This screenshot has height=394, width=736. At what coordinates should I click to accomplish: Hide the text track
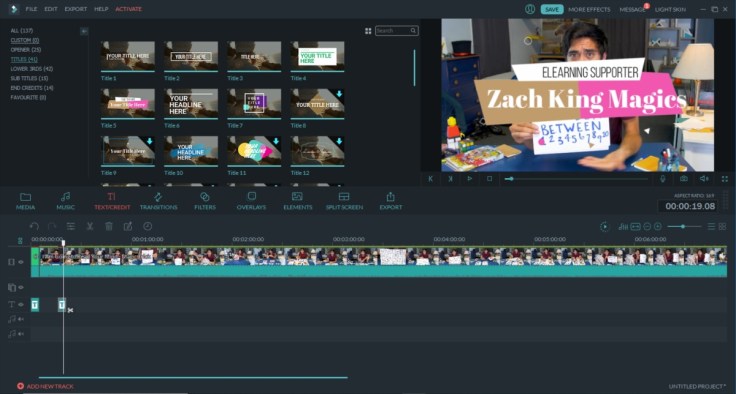tap(21, 304)
